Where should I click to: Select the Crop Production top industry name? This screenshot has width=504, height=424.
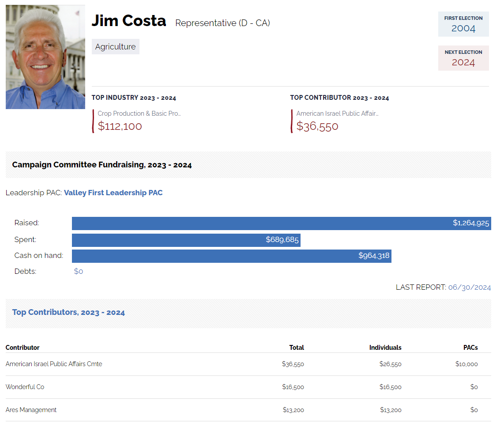139,114
